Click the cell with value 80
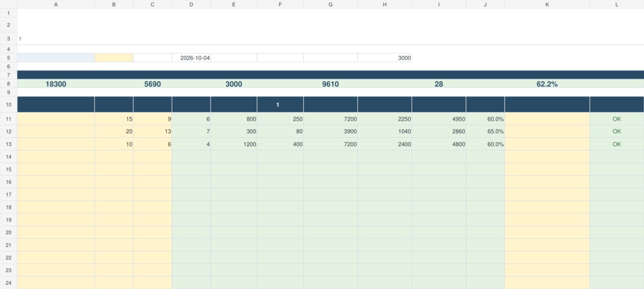Image resolution: width=644 pixels, height=289 pixels. point(280,132)
